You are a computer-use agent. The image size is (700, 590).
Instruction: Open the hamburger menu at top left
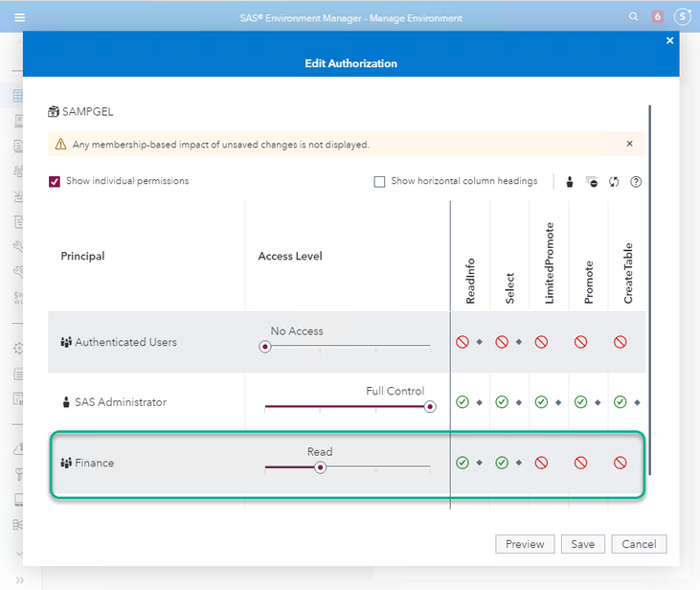coord(20,17)
